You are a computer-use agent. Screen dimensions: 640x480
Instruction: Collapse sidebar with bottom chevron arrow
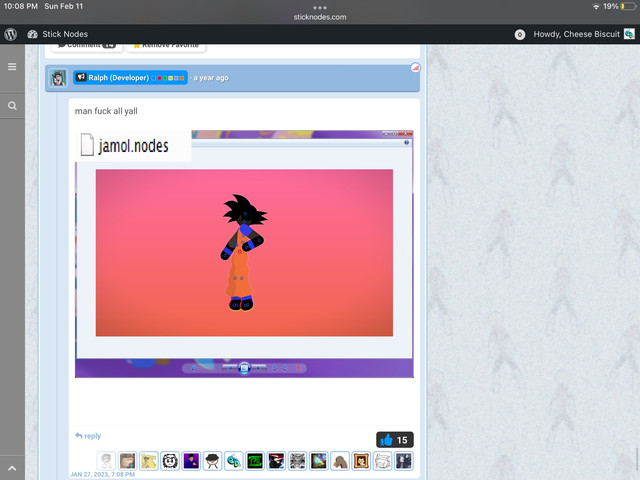coord(12,468)
